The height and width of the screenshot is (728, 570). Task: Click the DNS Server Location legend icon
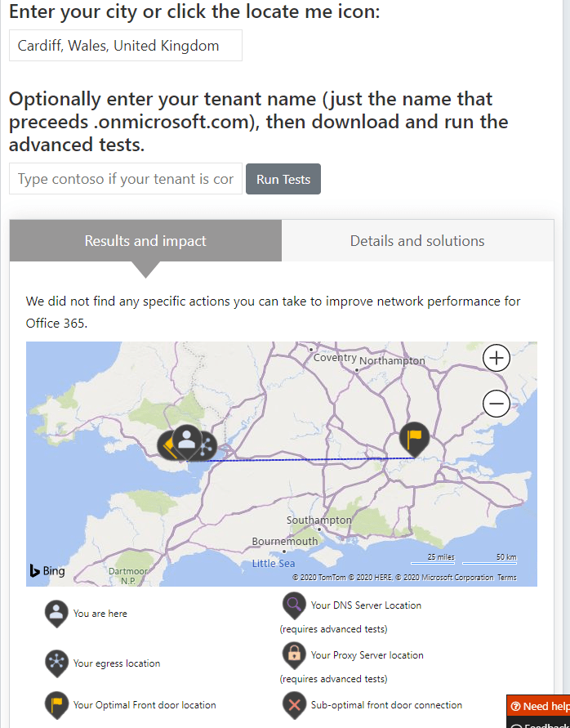[x=294, y=605]
